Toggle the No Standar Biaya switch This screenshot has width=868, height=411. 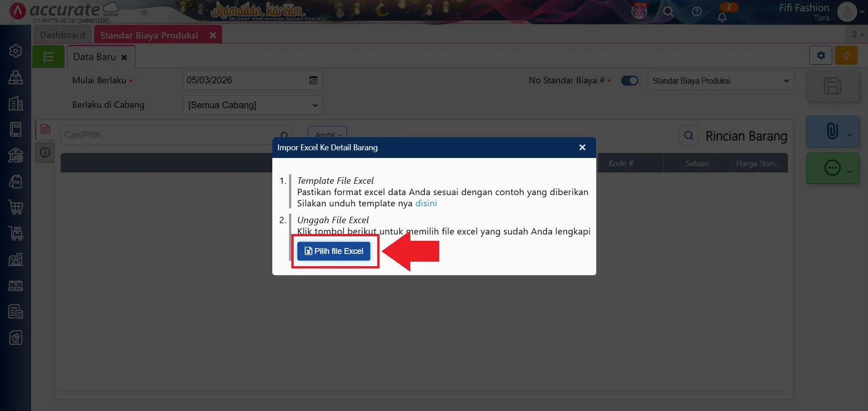point(630,80)
